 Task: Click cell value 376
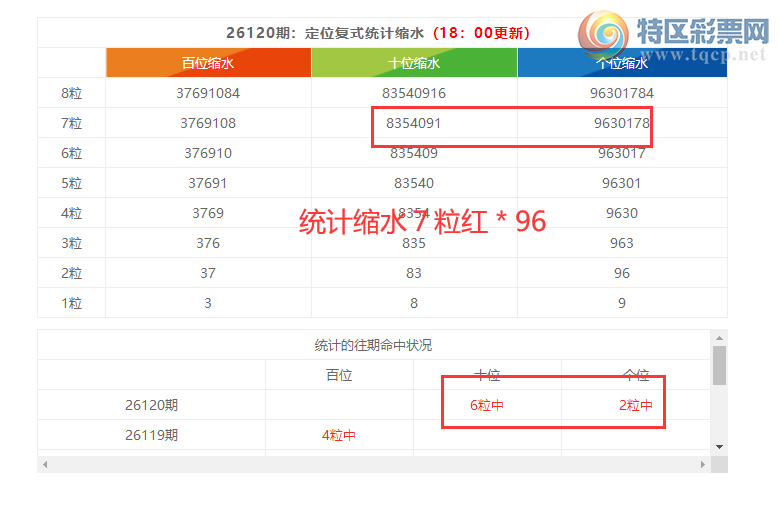[x=208, y=243]
